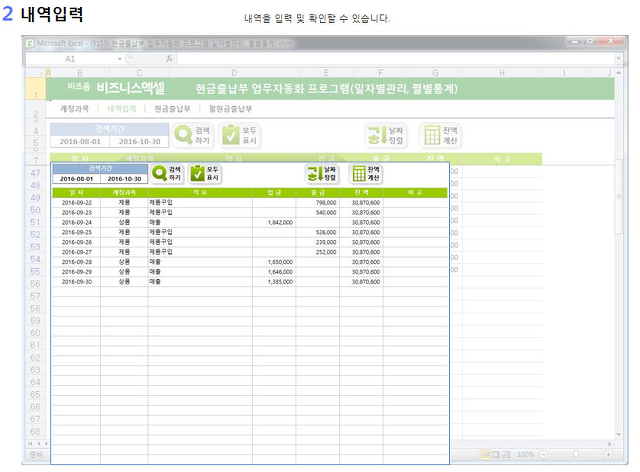Viewport: 640px width, 472px height.
Task: Click the deposit amount 1,646,000
Action: (280, 272)
